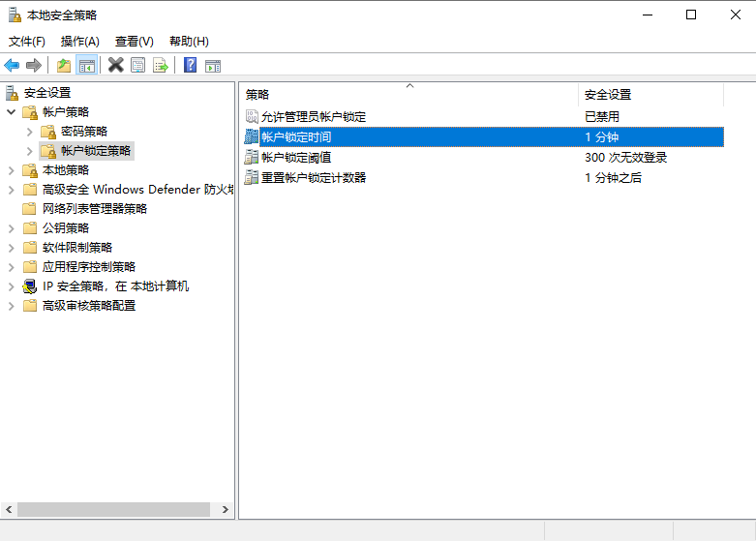The width and height of the screenshot is (756, 541).
Task: Click the Back arrow toolbar icon
Action: pos(12,65)
